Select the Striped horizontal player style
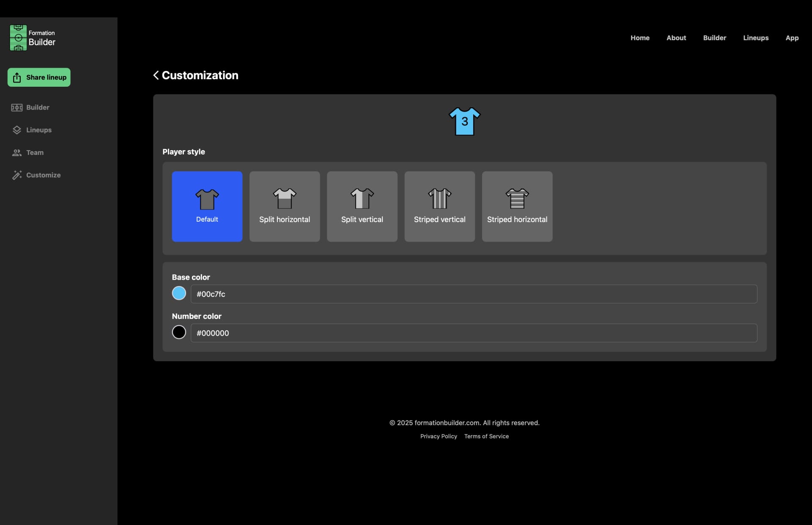The width and height of the screenshot is (812, 525). click(x=517, y=206)
